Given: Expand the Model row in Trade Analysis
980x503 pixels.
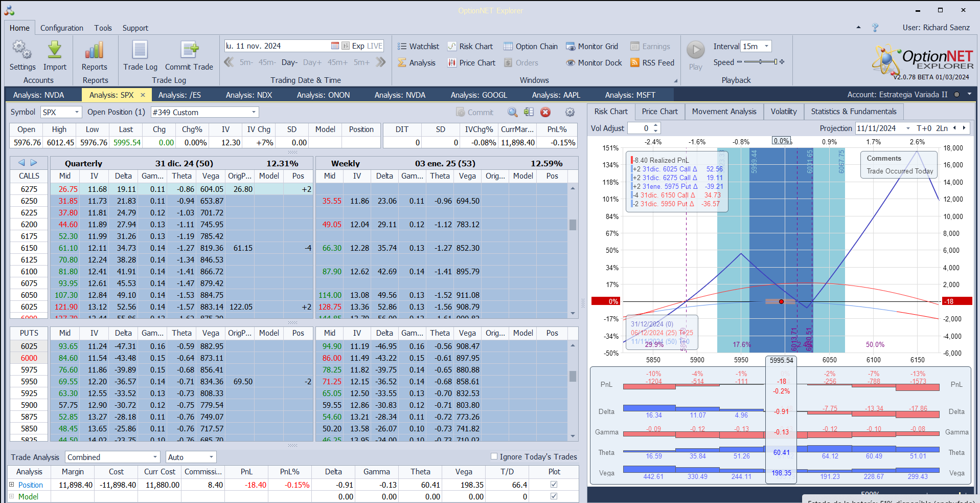Looking at the screenshot, I should click(x=12, y=496).
